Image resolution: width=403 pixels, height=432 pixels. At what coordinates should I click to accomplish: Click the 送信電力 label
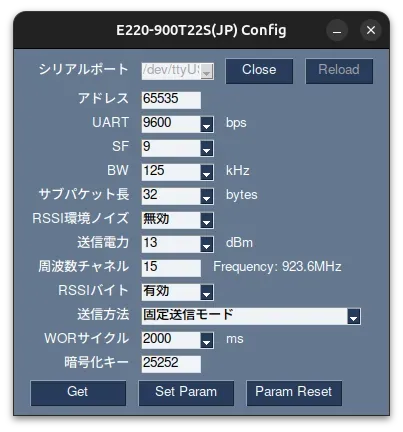pyautogui.click(x=103, y=242)
